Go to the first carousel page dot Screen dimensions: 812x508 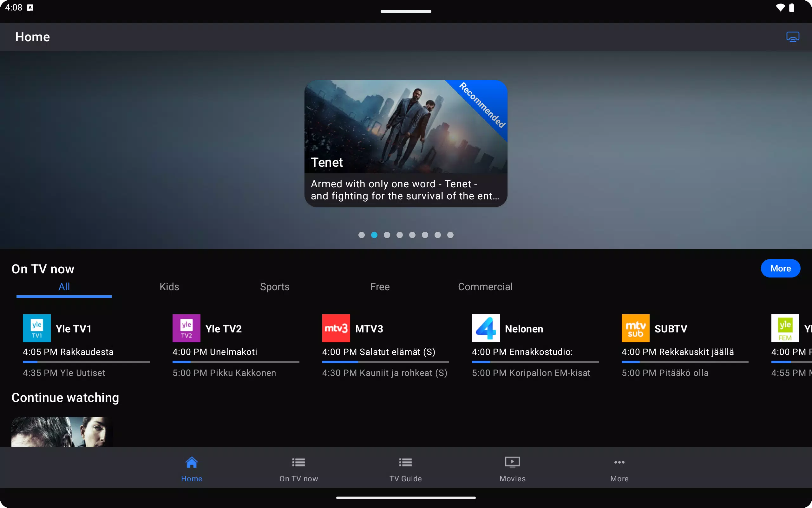[x=361, y=235]
